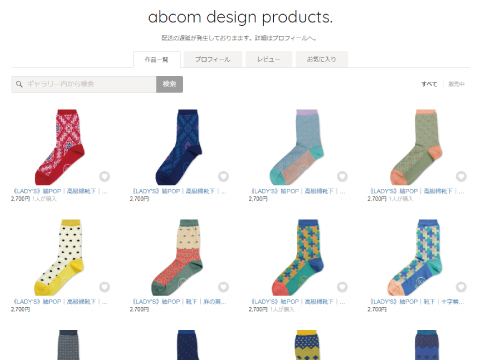Favorite the red bandana-pattern sock
This screenshot has width=480, height=360.
[104, 176]
